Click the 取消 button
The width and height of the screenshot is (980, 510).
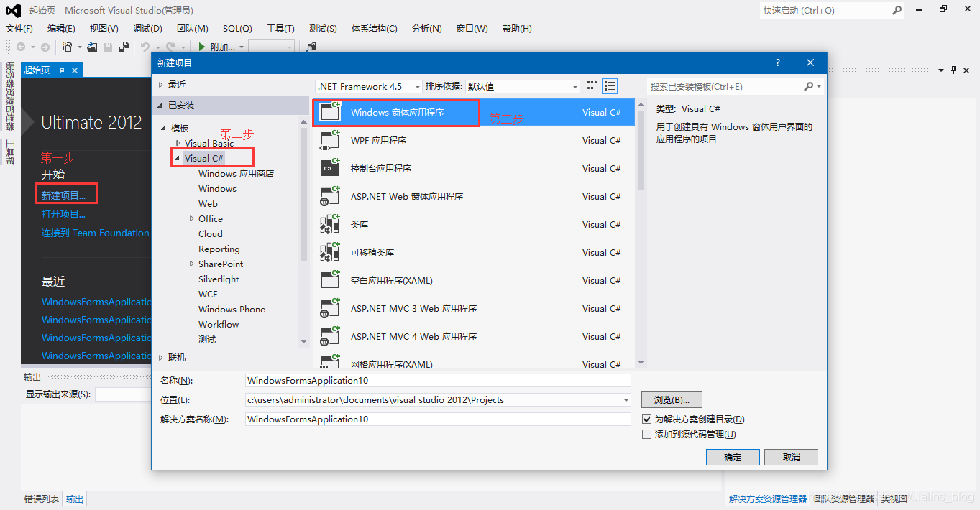click(x=791, y=457)
